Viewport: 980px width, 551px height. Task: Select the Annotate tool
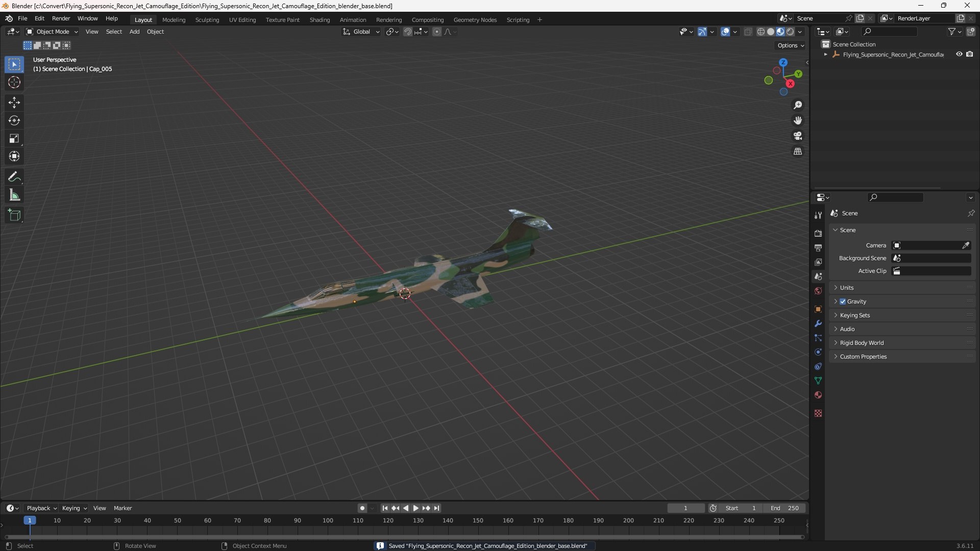click(x=14, y=177)
